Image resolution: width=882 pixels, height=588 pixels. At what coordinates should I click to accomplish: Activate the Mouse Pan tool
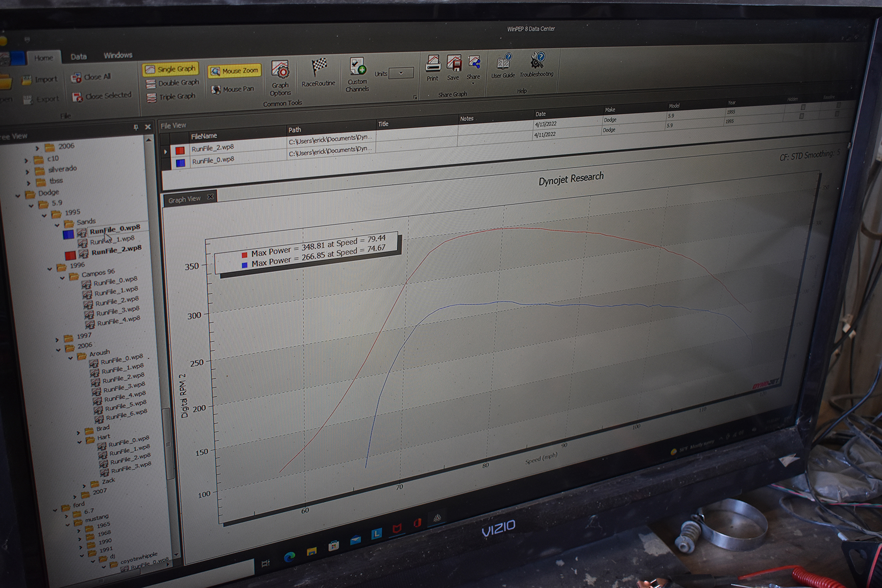(x=233, y=89)
